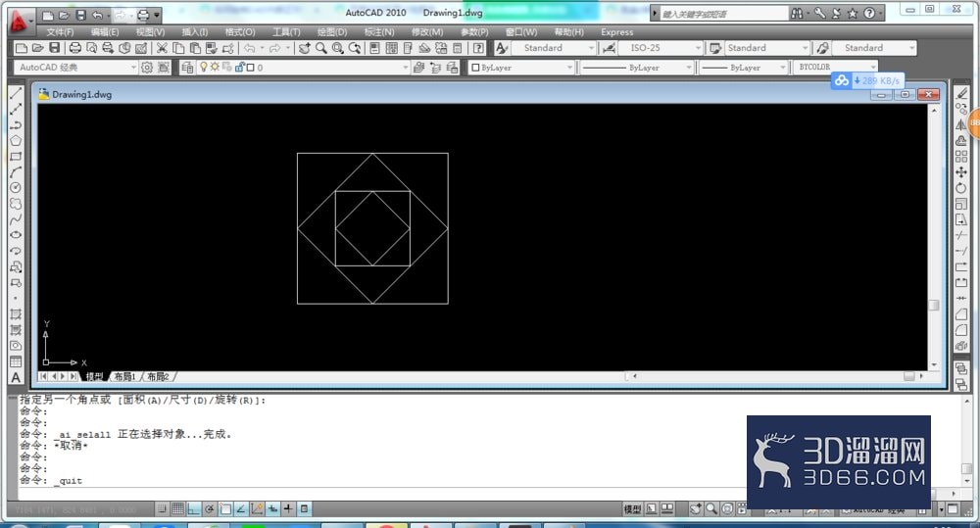Click the 模型 button in the status bar
980x528 pixels.
coord(632,509)
